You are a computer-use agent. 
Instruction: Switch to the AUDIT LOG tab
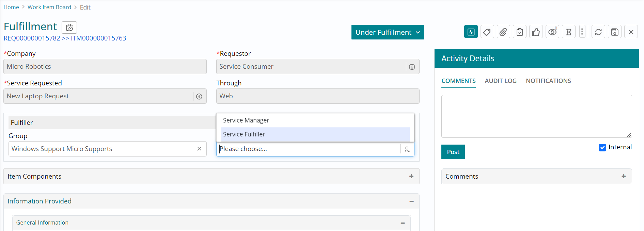[500, 81]
